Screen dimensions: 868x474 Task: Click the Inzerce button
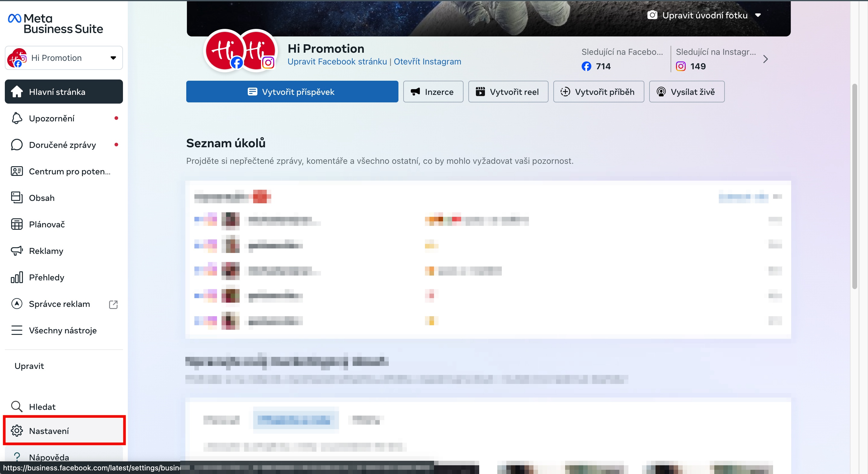click(x=433, y=92)
